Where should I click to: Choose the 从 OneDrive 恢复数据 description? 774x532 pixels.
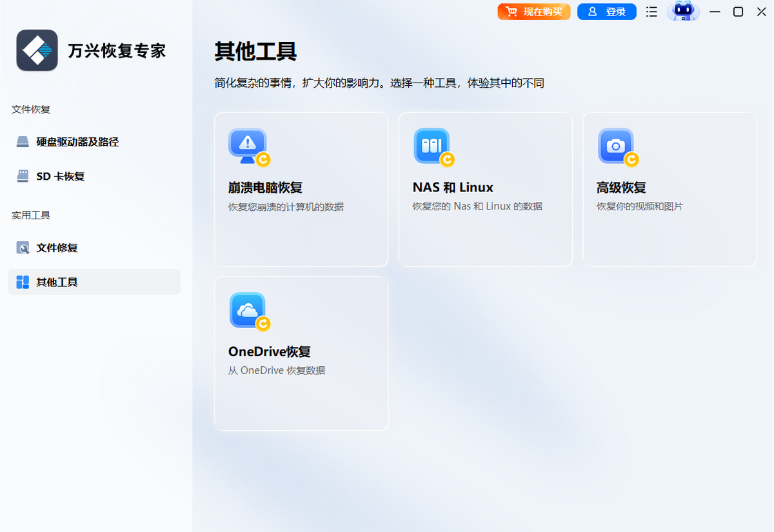click(x=276, y=371)
